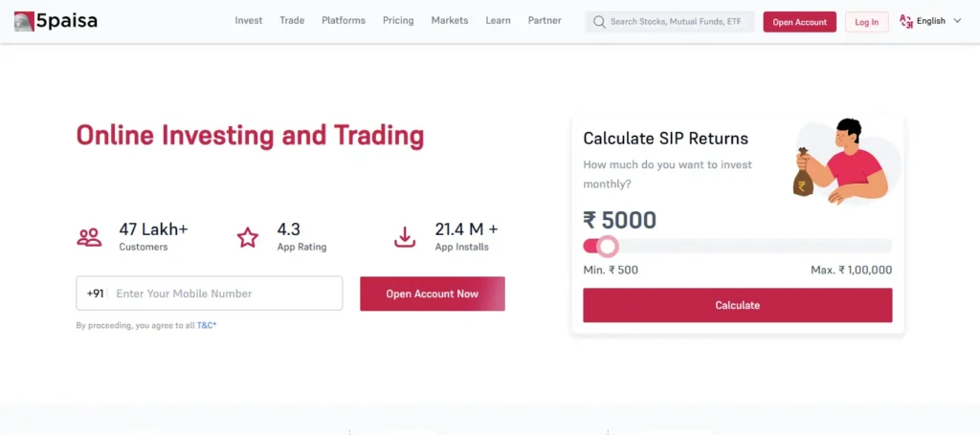Viewport: 980px width, 435px height.
Task: Click the Min. ₹ 500 label
Action: pyautogui.click(x=611, y=271)
